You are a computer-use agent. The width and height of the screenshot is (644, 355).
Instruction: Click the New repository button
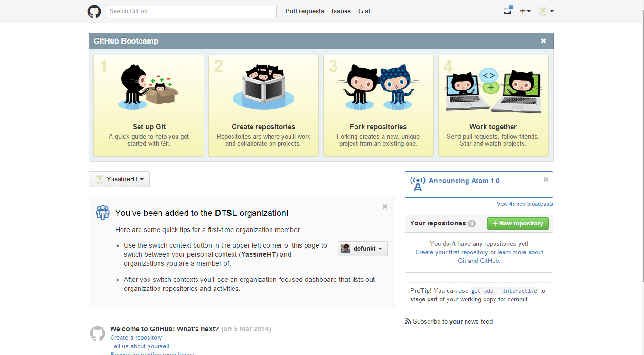click(518, 224)
